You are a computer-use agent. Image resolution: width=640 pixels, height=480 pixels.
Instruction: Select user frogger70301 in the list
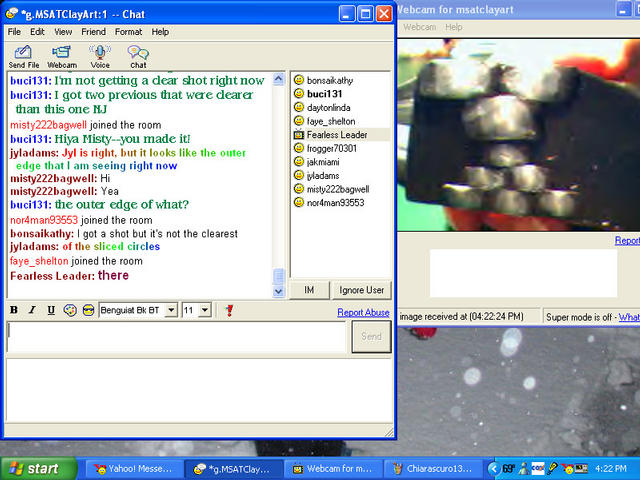point(332,148)
